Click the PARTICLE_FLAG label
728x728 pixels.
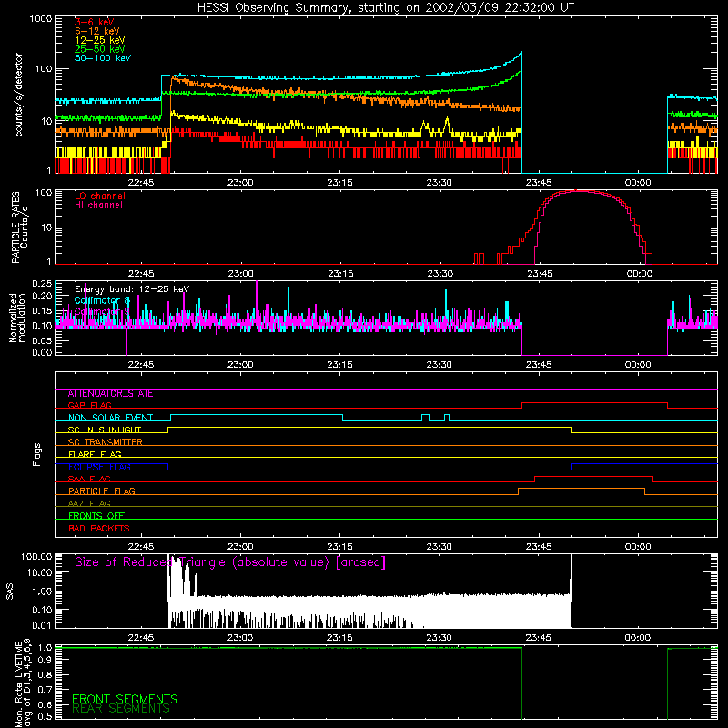tap(102, 491)
